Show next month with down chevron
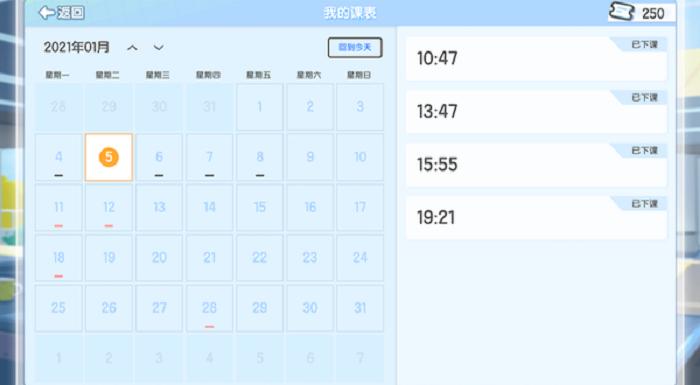Viewport: 700px width, 385px height. [158, 47]
